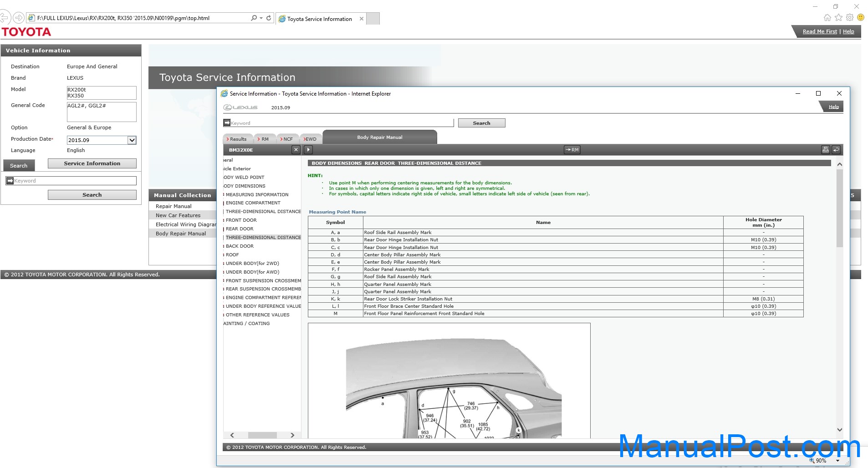Switch to the NCF tab
Screen dimensions: 868x468
click(x=286, y=139)
